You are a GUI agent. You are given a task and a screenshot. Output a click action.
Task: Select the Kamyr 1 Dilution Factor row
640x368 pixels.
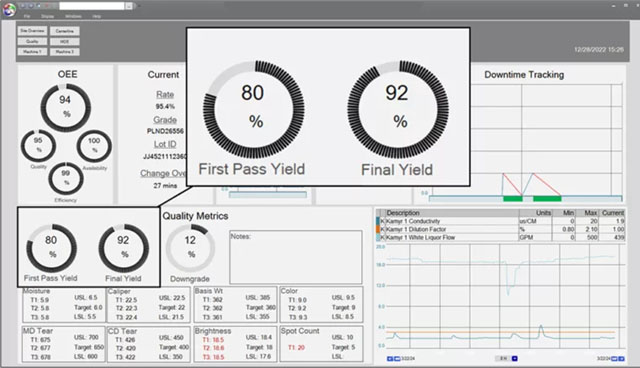pyautogui.click(x=500, y=229)
